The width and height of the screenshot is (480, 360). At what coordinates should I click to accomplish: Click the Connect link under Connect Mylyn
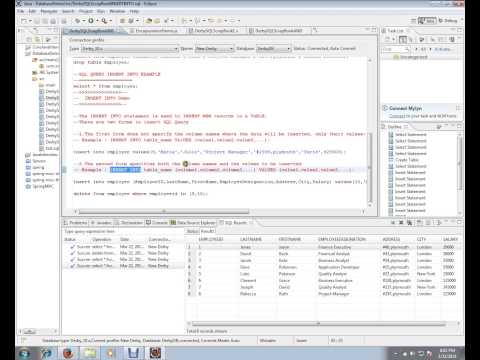(396, 116)
